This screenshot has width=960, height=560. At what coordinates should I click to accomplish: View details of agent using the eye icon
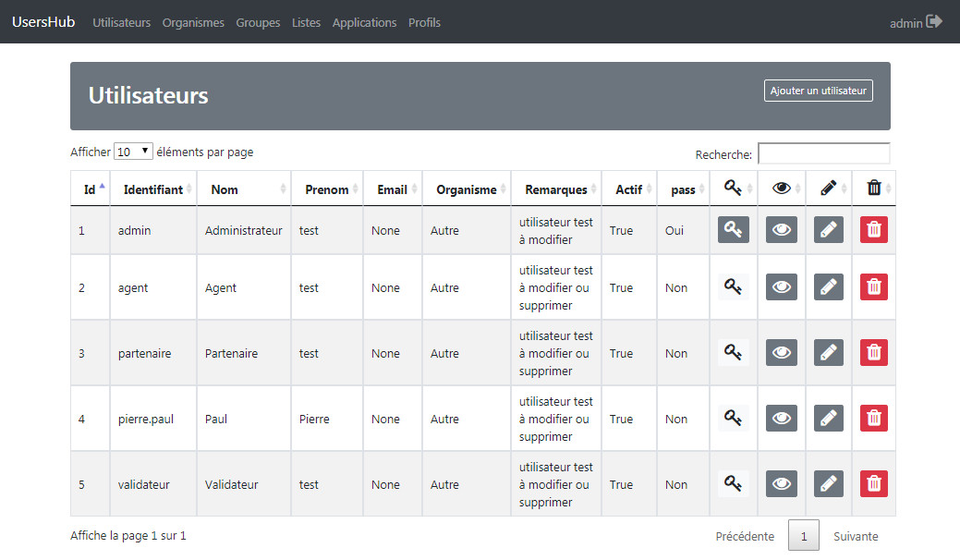tap(781, 286)
